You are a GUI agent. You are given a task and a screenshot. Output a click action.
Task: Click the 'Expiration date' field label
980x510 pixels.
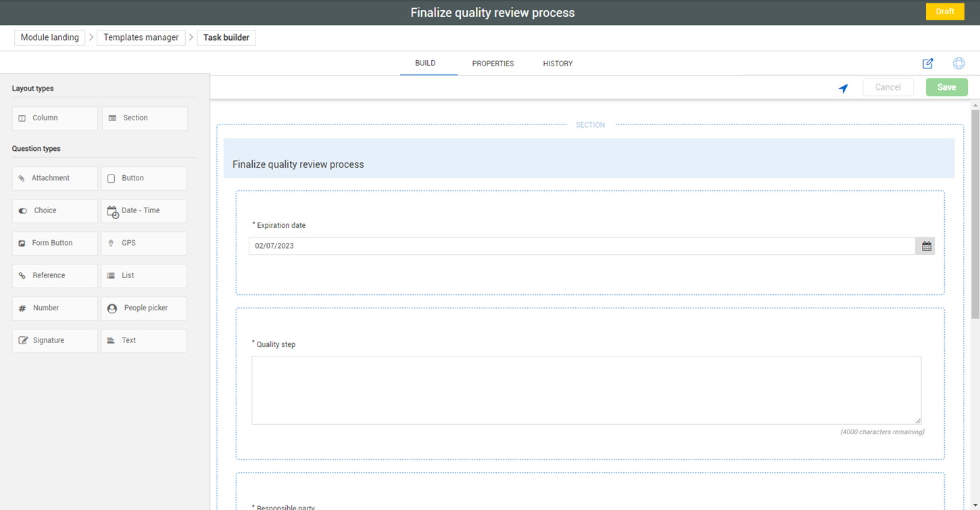281,225
